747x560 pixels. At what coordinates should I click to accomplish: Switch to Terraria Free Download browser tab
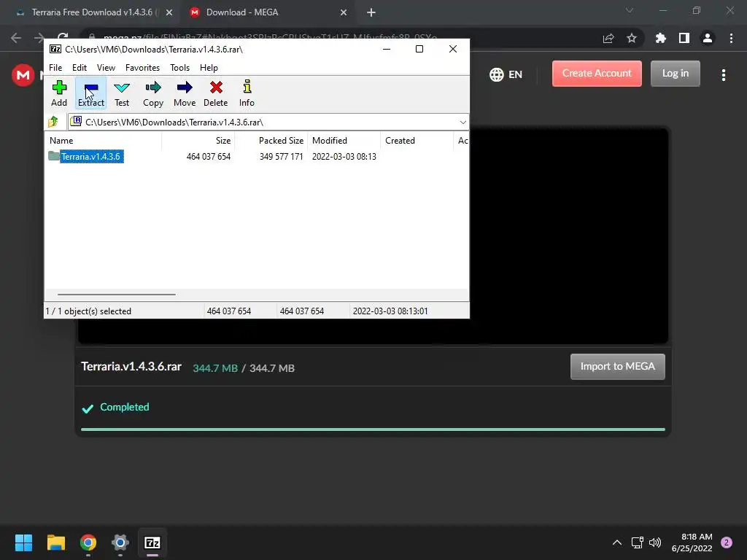[93, 12]
